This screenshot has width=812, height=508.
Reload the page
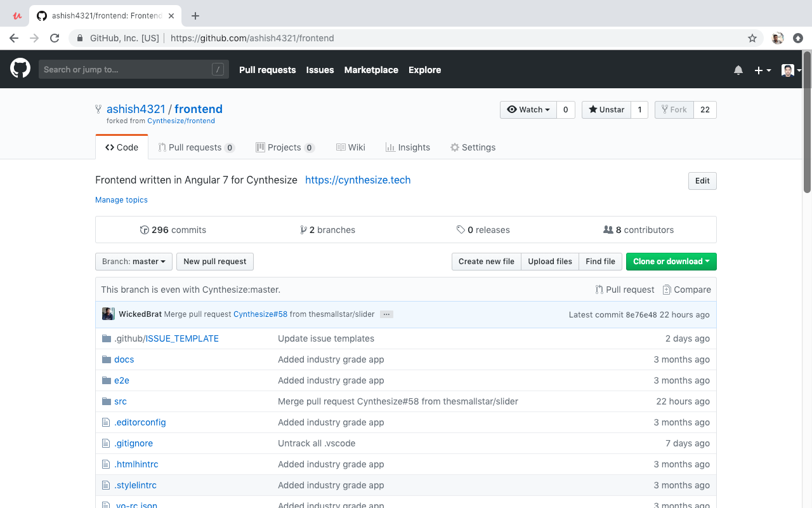pos(55,38)
